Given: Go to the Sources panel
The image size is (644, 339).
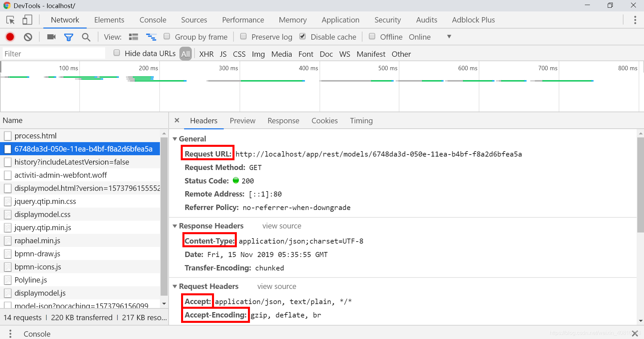Looking at the screenshot, I should tap(194, 20).
